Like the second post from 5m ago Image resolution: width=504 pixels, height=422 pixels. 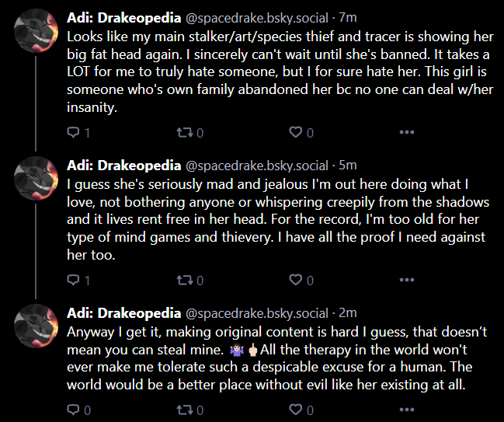pos(301,280)
